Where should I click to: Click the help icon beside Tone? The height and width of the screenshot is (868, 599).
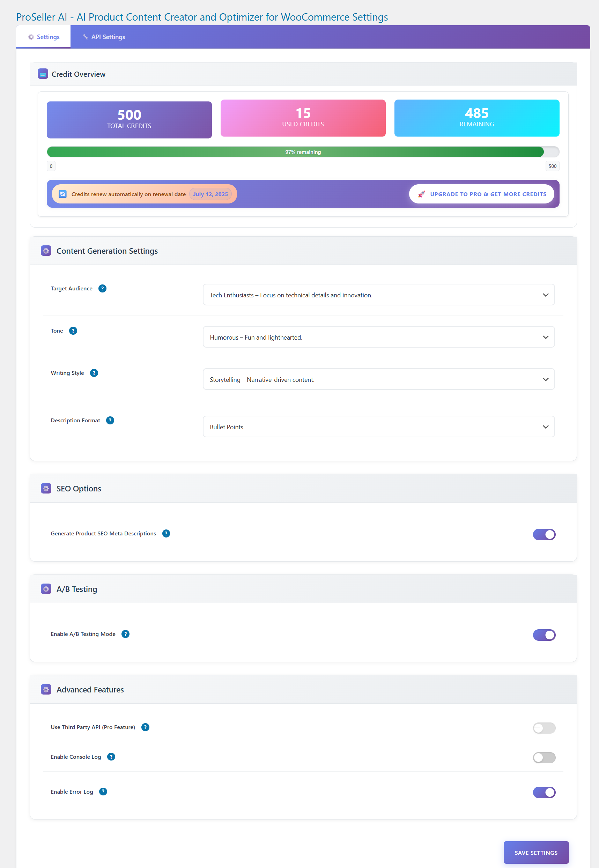click(x=73, y=331)
